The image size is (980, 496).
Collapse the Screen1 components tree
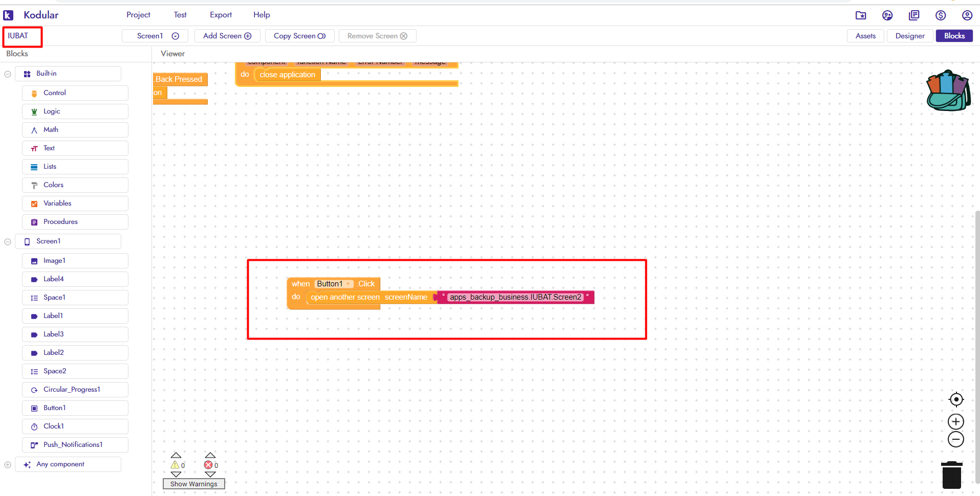(8, 242)
